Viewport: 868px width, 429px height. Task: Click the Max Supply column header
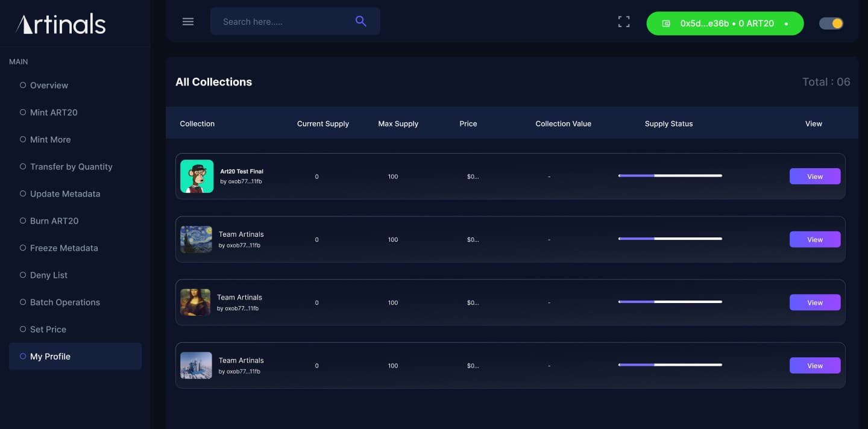(398, 124)
